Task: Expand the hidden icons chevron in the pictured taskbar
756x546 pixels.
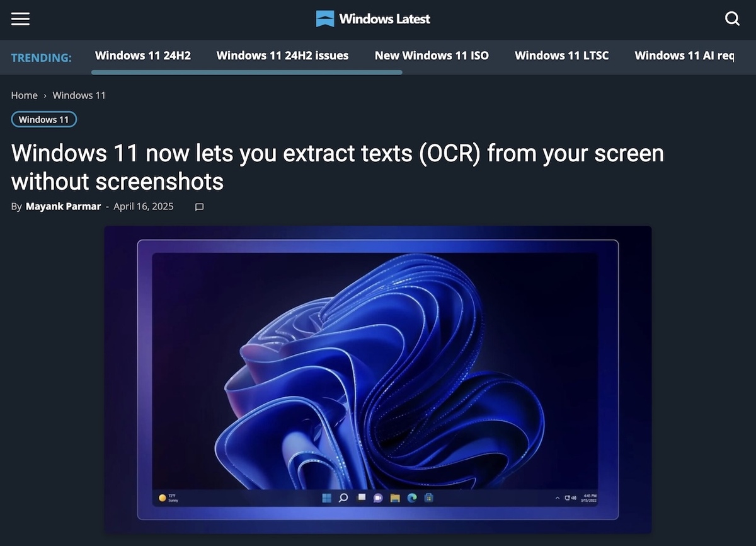Action: (557, 498)
